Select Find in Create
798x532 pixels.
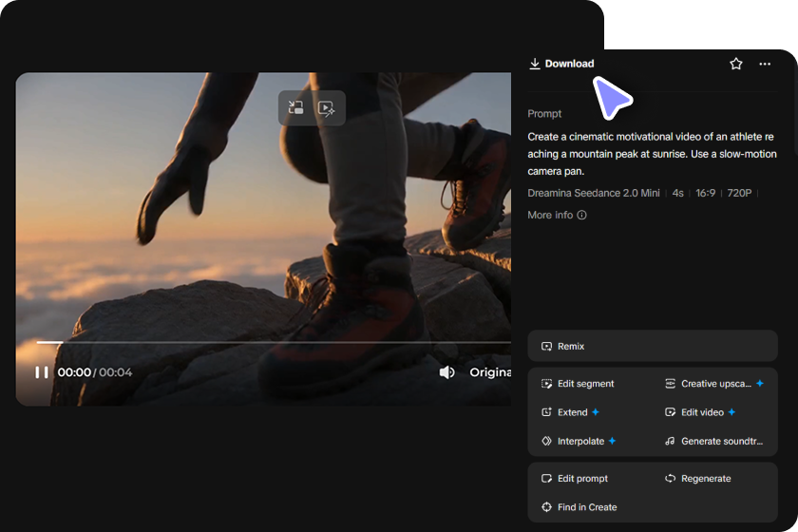(x=579, y=507)
